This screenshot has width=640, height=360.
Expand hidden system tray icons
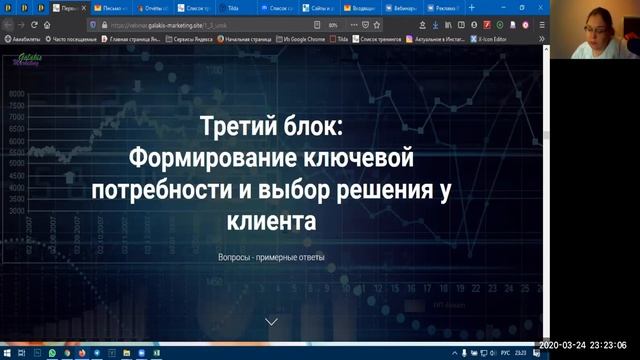(455, 353)
